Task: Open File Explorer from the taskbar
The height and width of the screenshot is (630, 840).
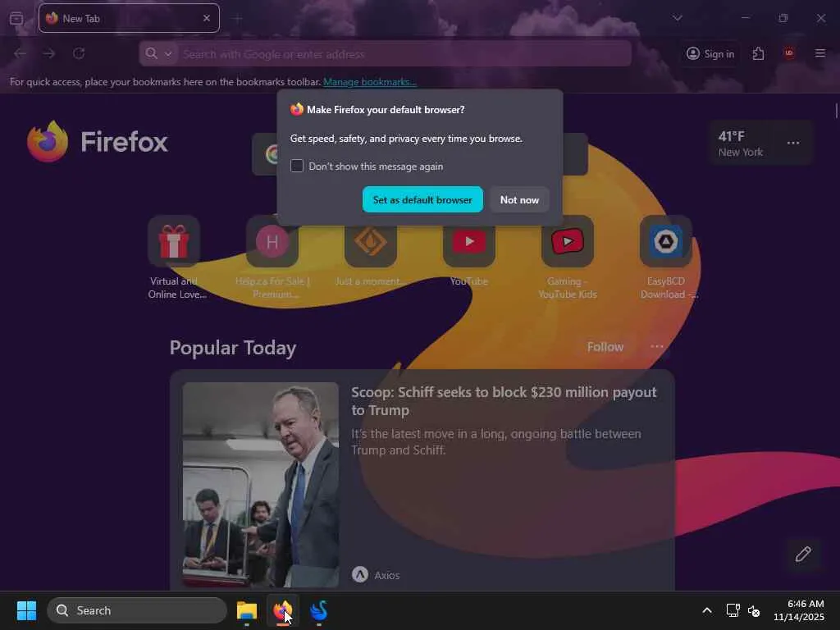Action: 247,610
